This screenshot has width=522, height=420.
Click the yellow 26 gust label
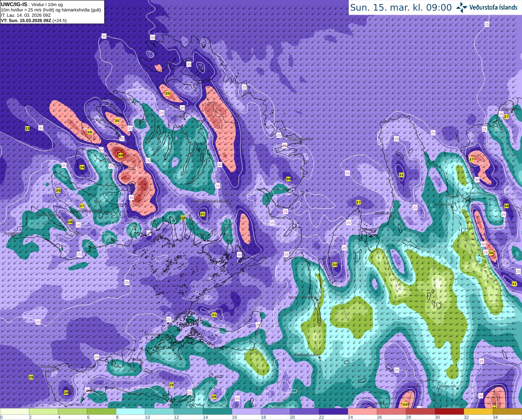[x=58, y=190]
